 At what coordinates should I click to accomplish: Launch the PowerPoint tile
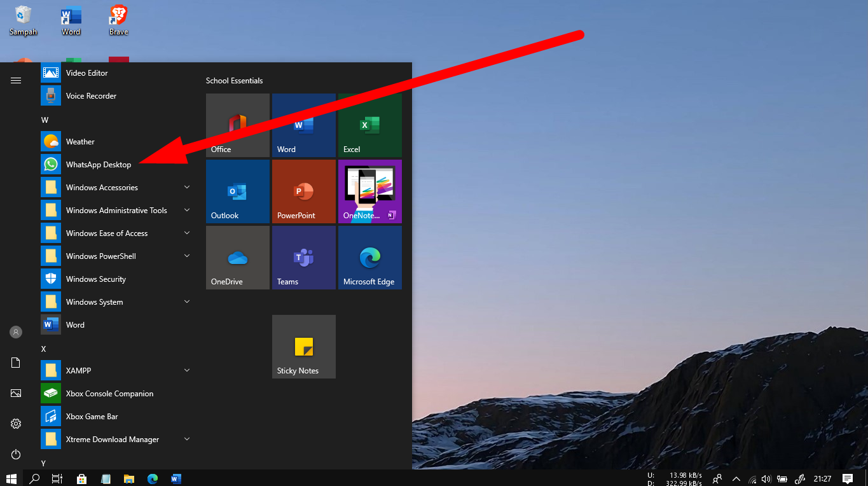304,191
